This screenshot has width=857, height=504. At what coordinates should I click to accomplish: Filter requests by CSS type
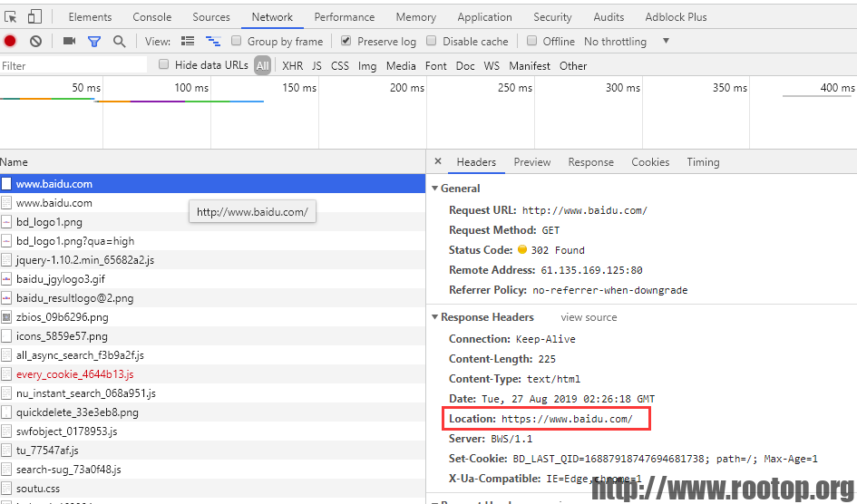point(339,65)
